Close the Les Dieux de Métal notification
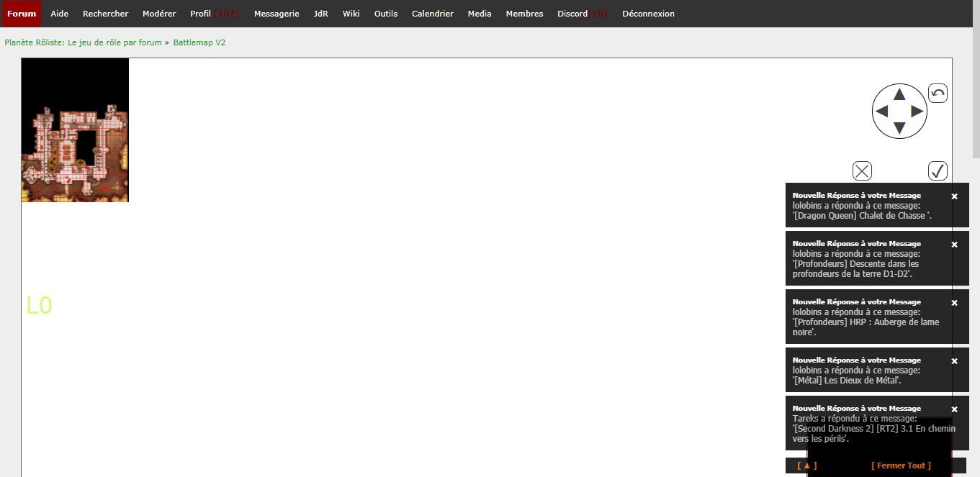Image resolution: width=980 pixels, height=477 pixels. tap(954, 361)
